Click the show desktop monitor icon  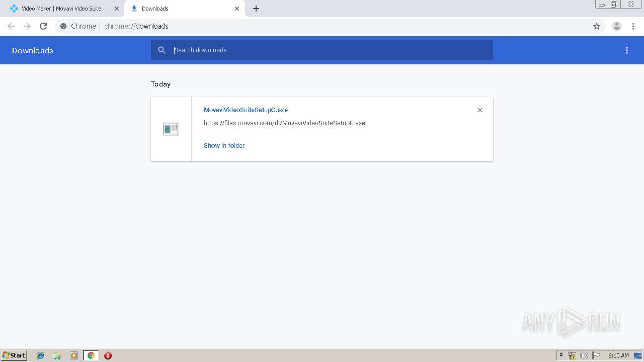pos(638,355)
